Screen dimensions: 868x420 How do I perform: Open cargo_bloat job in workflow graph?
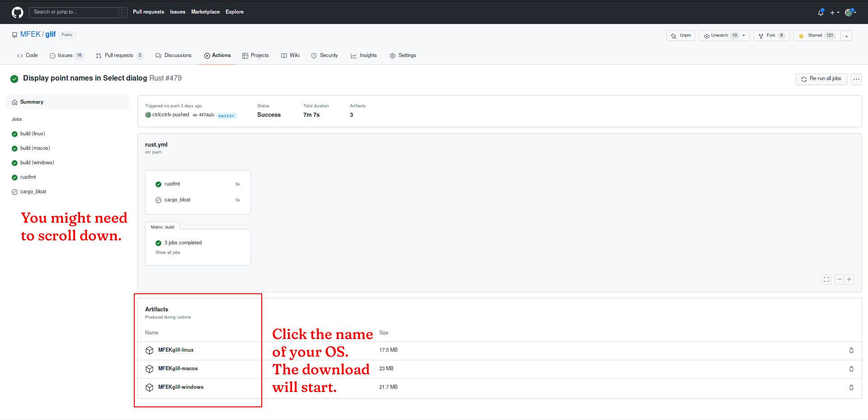point(198,200)
